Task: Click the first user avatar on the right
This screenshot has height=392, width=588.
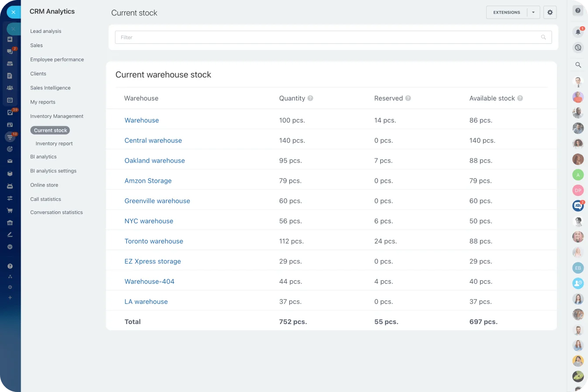Action: 578,82
